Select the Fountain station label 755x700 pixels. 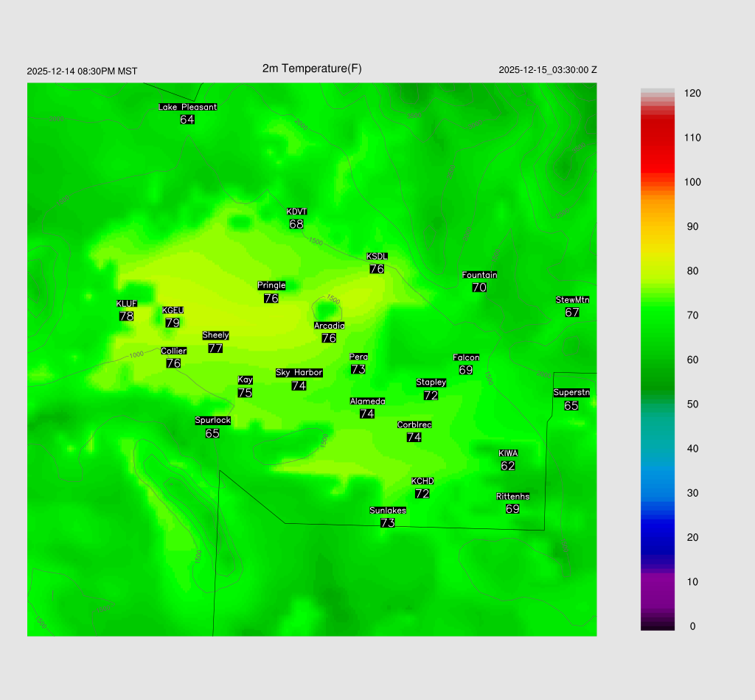(x=479, y=275)
